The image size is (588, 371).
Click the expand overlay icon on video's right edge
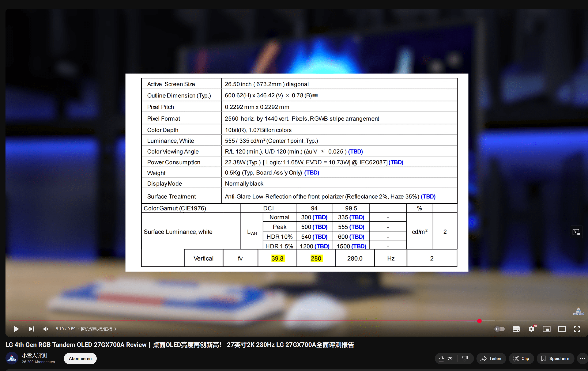pyautogui.click(x=576, y=232)
